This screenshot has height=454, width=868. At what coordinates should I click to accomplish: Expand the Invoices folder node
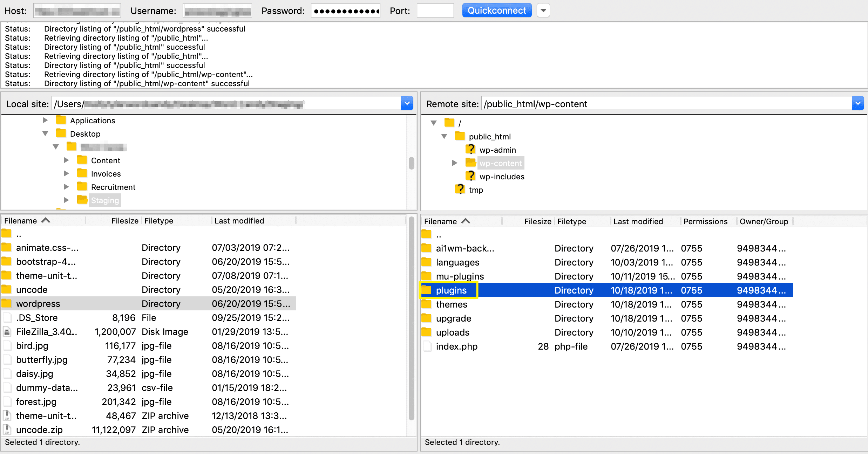[x=66, y=173]
